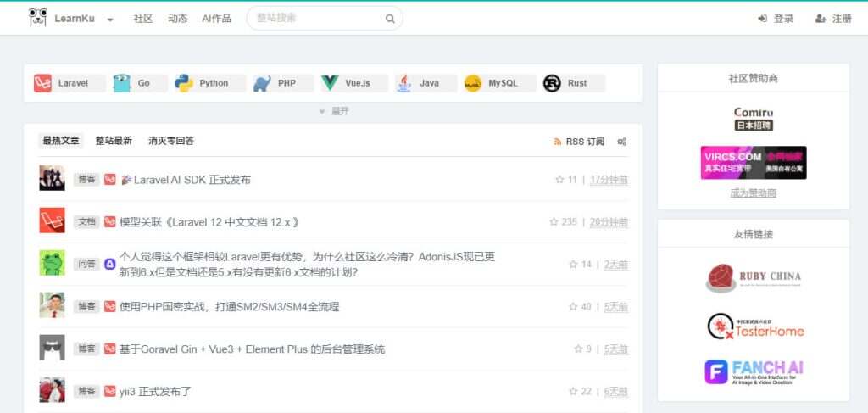Open the Go community gopher icon
The image size is (868, 413).
pyautogui.click(x=122, y=83)
